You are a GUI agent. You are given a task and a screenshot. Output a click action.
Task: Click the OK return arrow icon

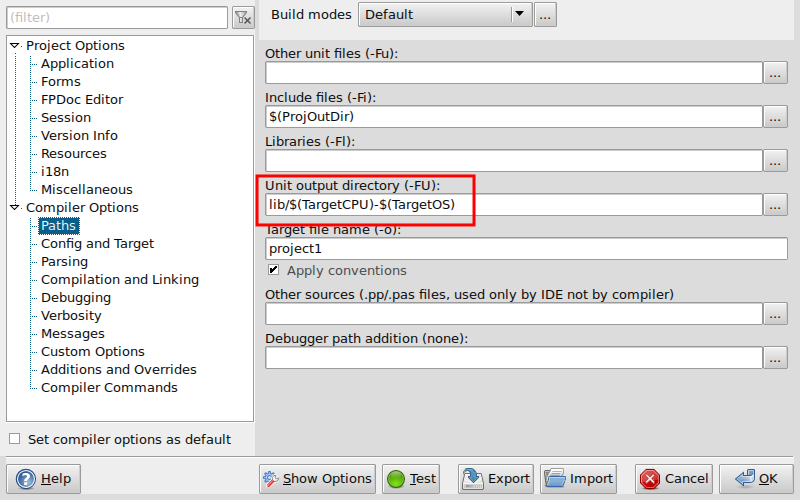744,478
